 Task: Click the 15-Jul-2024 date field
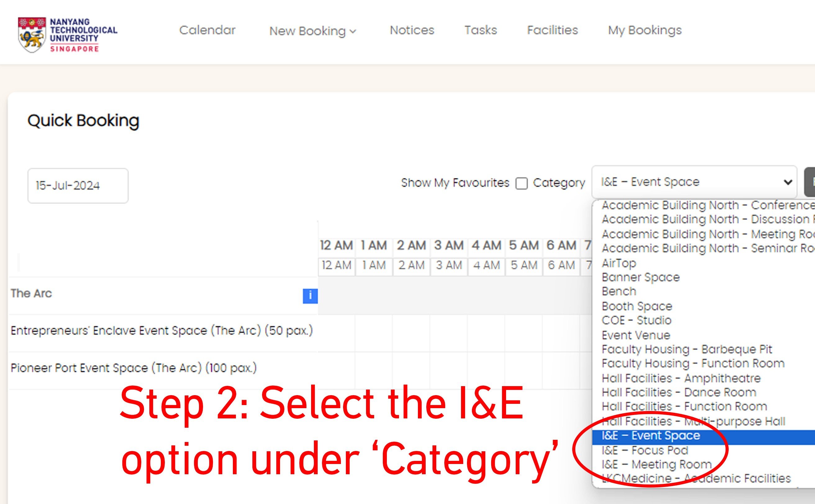click(78, 186)
